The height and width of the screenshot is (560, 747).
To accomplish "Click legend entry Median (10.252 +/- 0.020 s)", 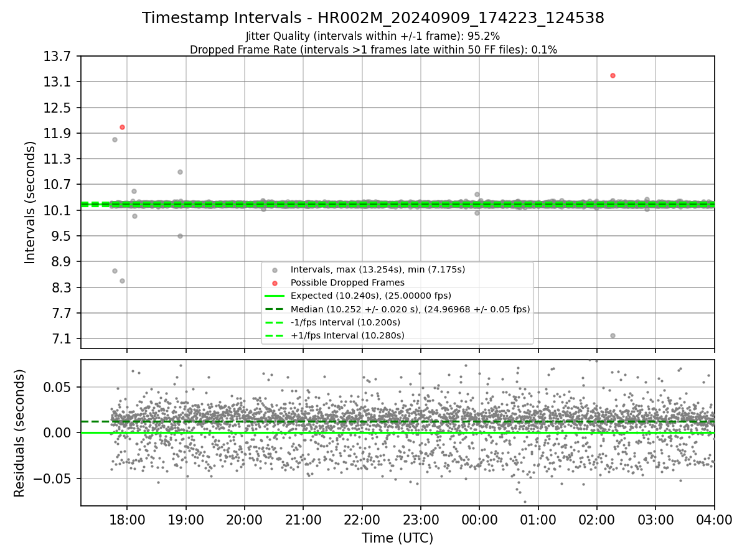I will tap(410, 309).
